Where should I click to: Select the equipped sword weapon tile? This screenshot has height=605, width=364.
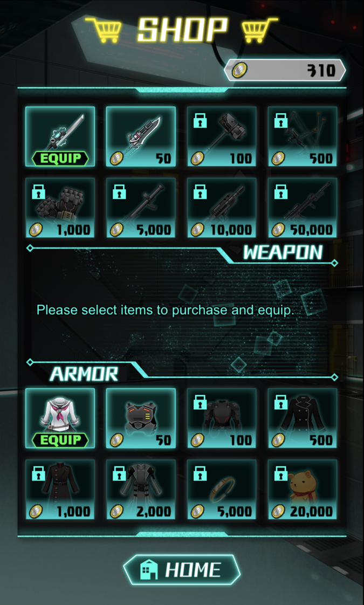[x=60, y=136]
